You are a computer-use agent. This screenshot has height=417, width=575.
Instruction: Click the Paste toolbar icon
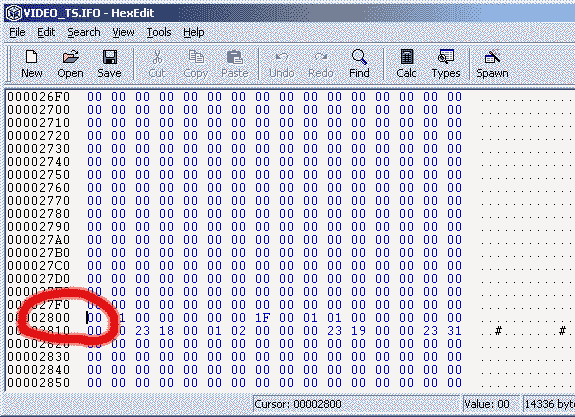click(235, 64)
